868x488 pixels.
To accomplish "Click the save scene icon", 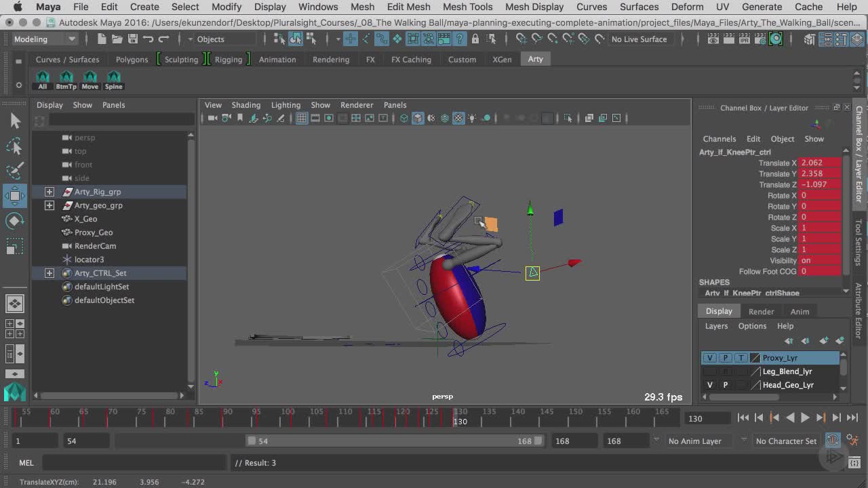I will [x=133, y=39].
